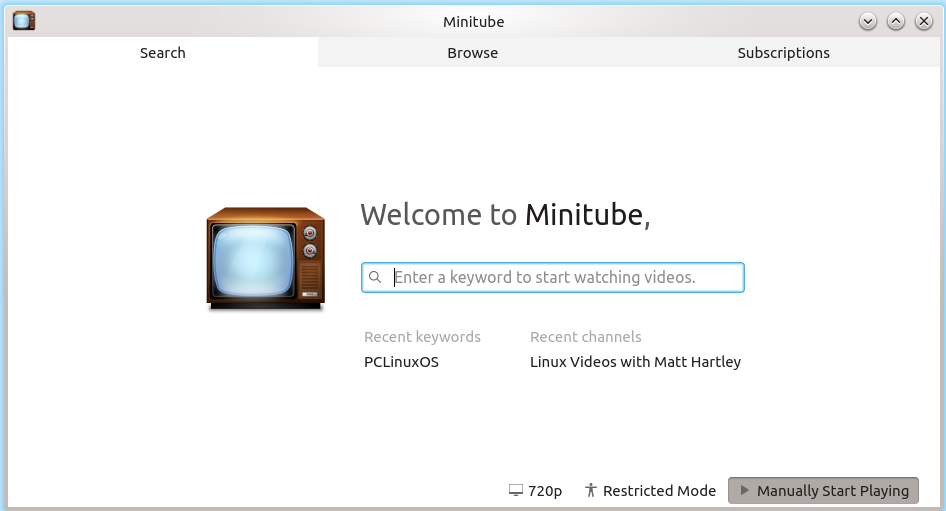Click the 'Recent channels' heading
Screen dimensions: 946x511
tap(586, 337)
